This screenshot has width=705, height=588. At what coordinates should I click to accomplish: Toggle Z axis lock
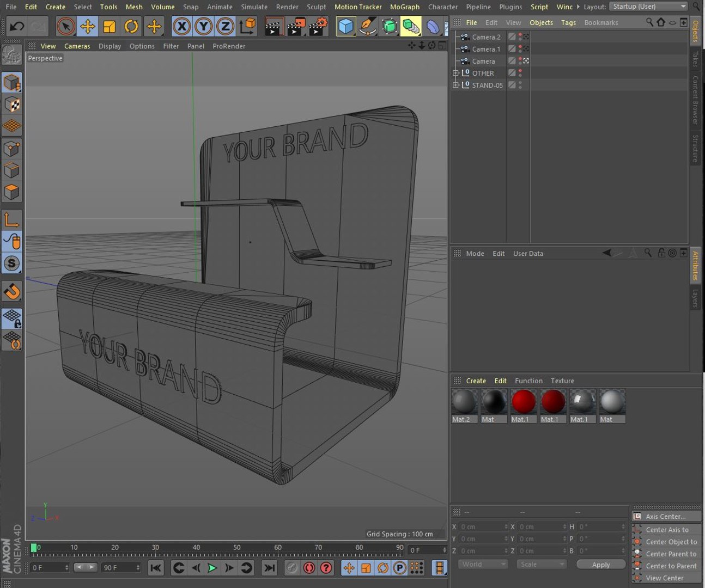(x=226, y=26)
